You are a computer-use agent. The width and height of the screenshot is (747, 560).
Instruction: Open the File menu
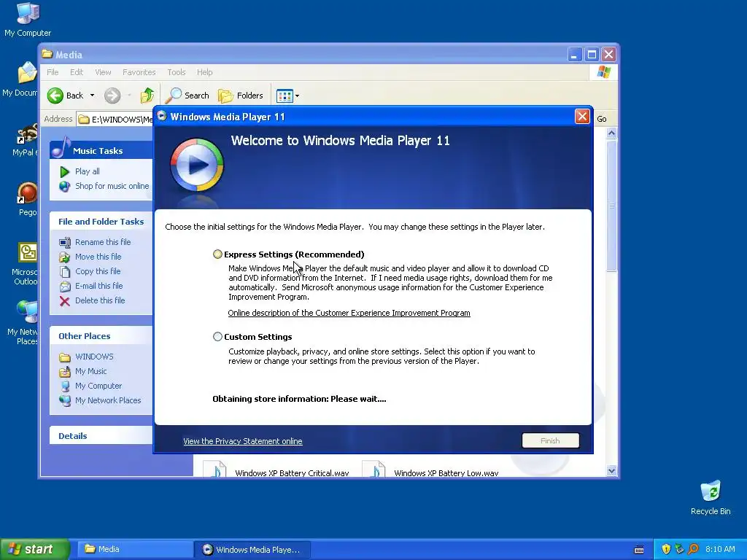(53, 72)
